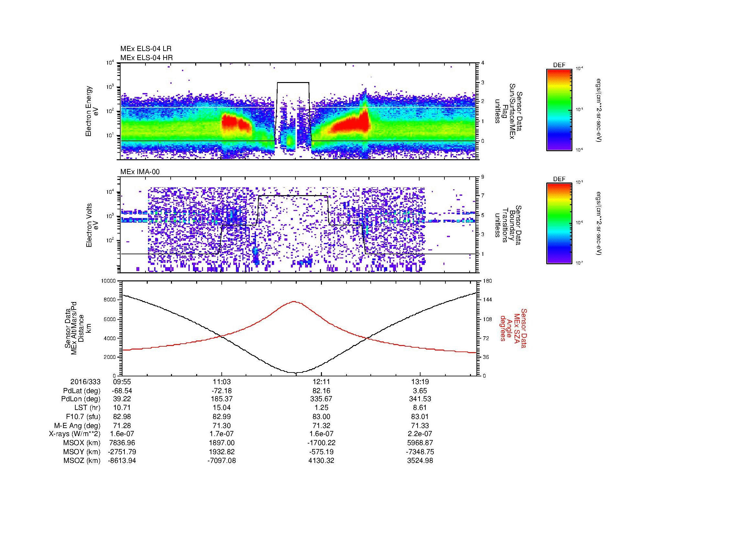The image size is (756, 534).
Task: Click the altitude curve minimum in bottom plot
Action: pos(296,373)
